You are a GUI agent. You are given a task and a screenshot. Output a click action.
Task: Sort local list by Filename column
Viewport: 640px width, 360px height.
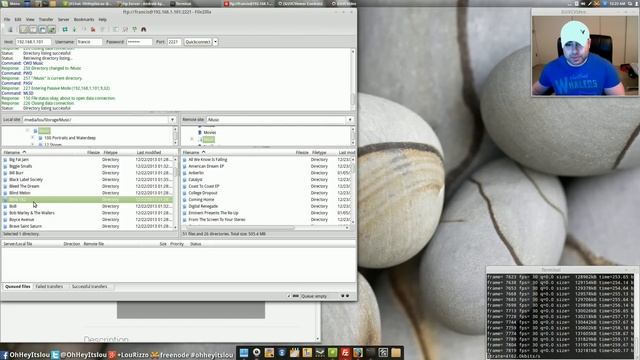click(x=43, y=152)
